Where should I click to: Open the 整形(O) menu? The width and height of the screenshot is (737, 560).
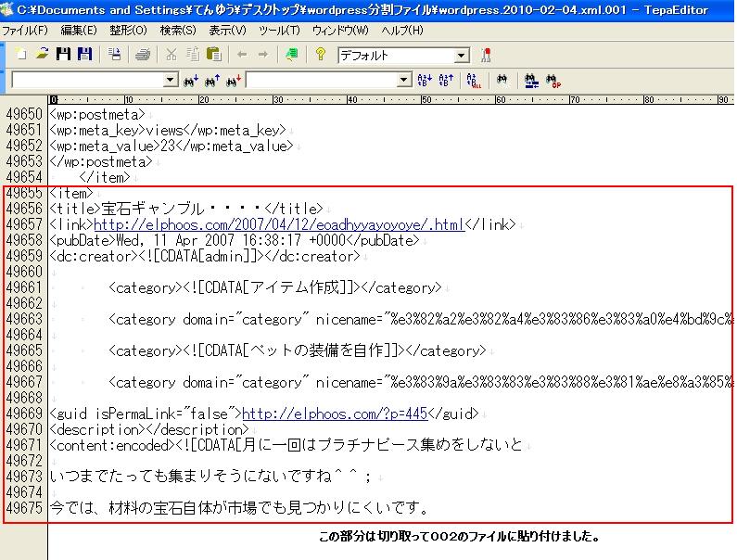pos(128,31)
